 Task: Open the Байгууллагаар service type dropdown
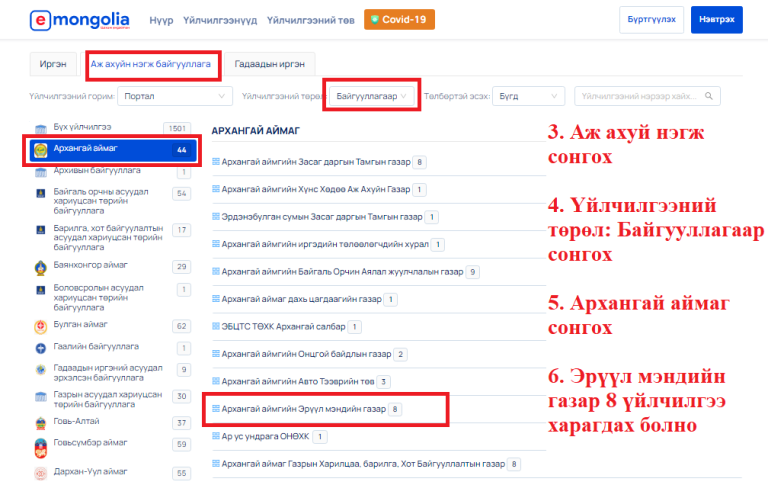point(370,96)
